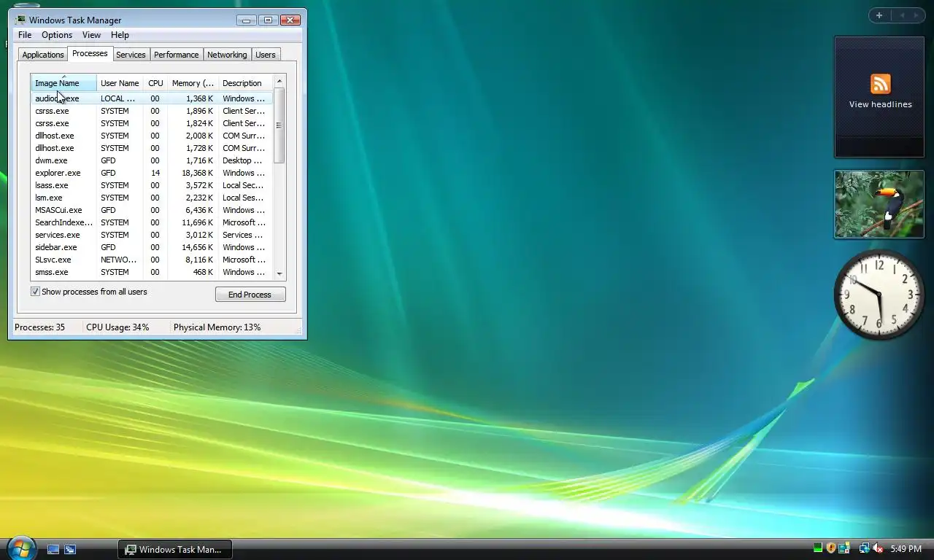The width and height of the screenshot is (934, 560).
Task: Click the 1,896 K memory value of csrss.exe
Action: point(200,111)
